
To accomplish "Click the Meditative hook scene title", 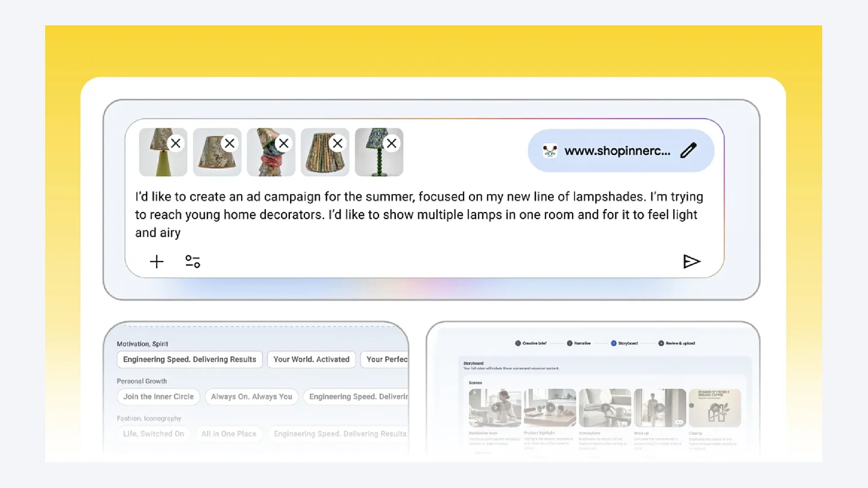I will point(483,433).
